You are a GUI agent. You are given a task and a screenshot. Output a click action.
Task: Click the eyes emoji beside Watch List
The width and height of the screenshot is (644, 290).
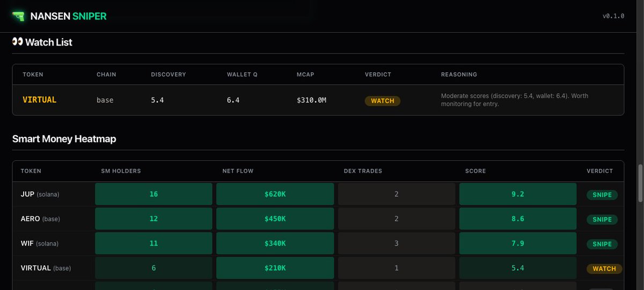pyautogui.click(x=18, y=42)
